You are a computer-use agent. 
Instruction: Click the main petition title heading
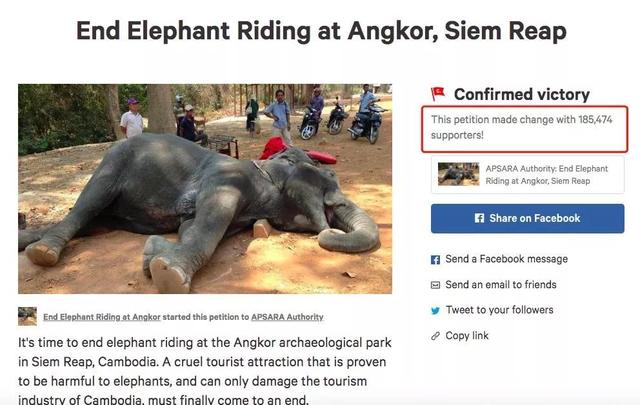[x=321, y=32]
